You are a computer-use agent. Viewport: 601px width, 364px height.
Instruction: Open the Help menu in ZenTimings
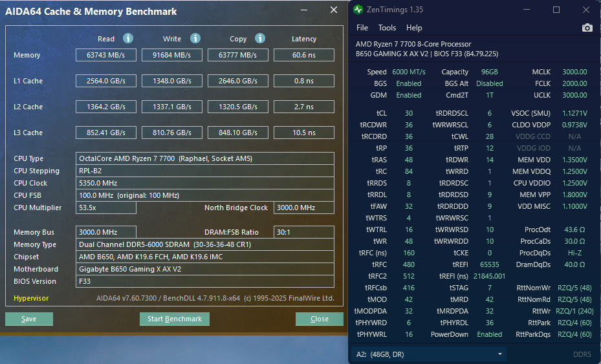click(x=414, y=28)
